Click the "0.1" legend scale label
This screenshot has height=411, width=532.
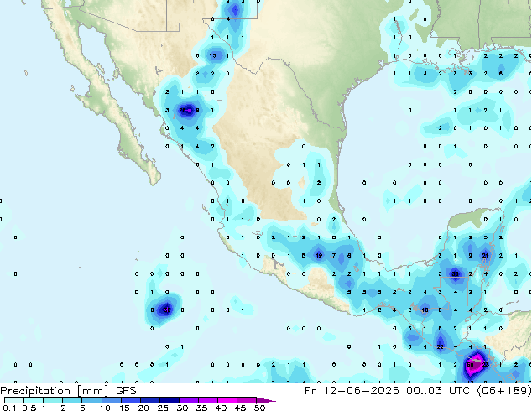coord(9,408)
